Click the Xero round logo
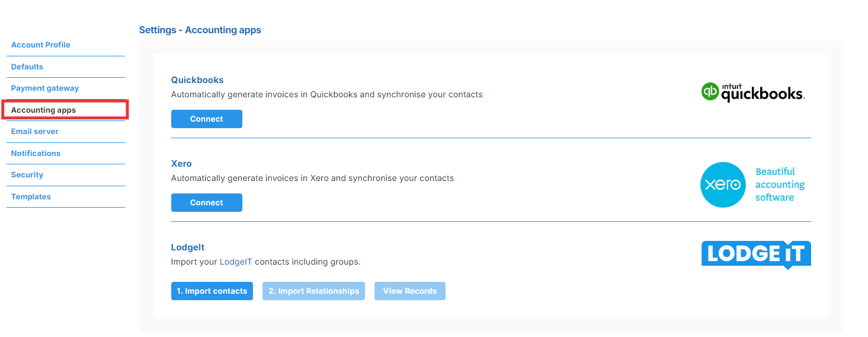The width and height of the screenshot is (868, 337). click(723, 185)
